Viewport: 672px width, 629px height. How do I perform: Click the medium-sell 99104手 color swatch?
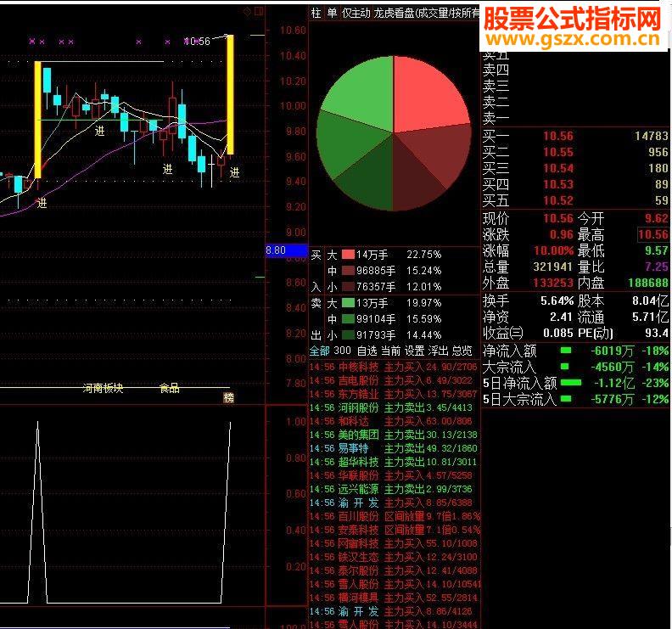[x=348, y=319]
